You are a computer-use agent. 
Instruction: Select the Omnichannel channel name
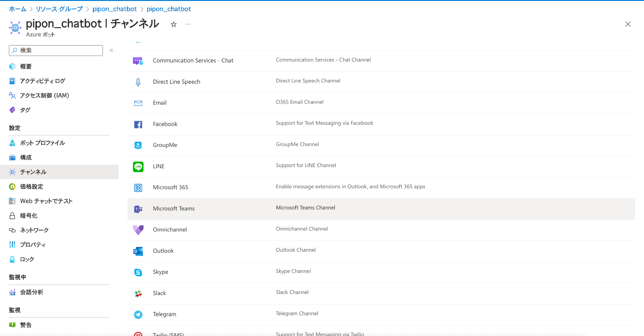click(170, 230)
